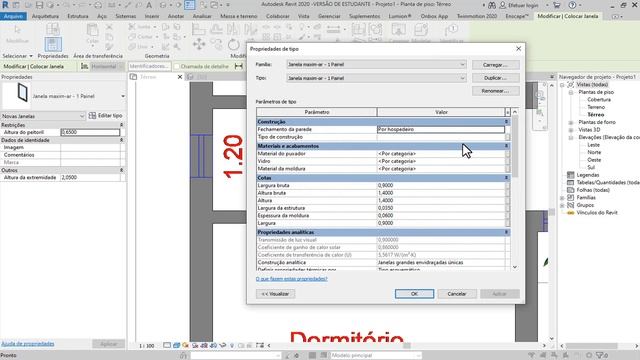Click the Duplicar... button

(x=496, y=78)
